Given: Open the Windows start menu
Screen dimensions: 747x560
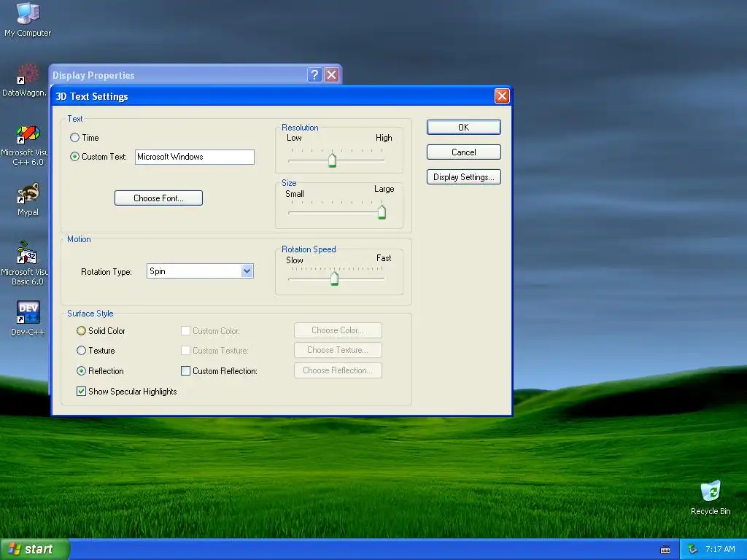Looking at the screenshot, I should coord(35,549).
